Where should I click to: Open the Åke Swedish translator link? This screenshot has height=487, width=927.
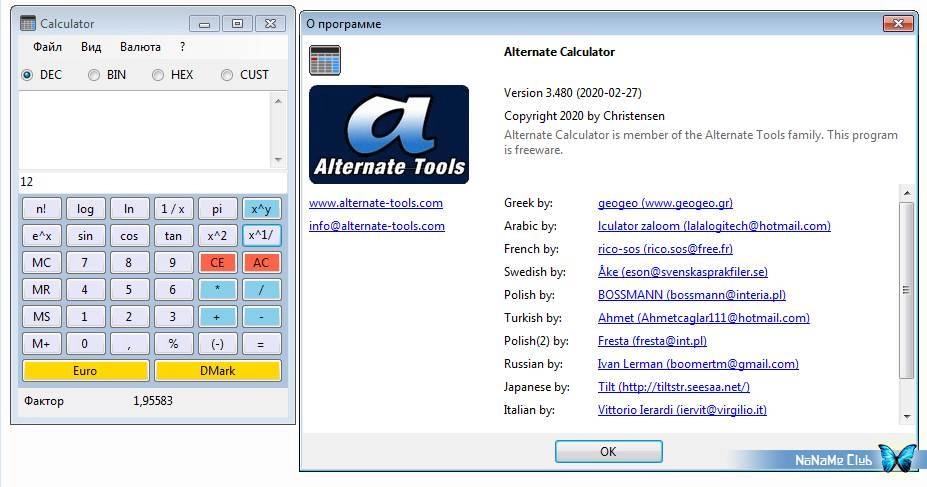point(683,272)
